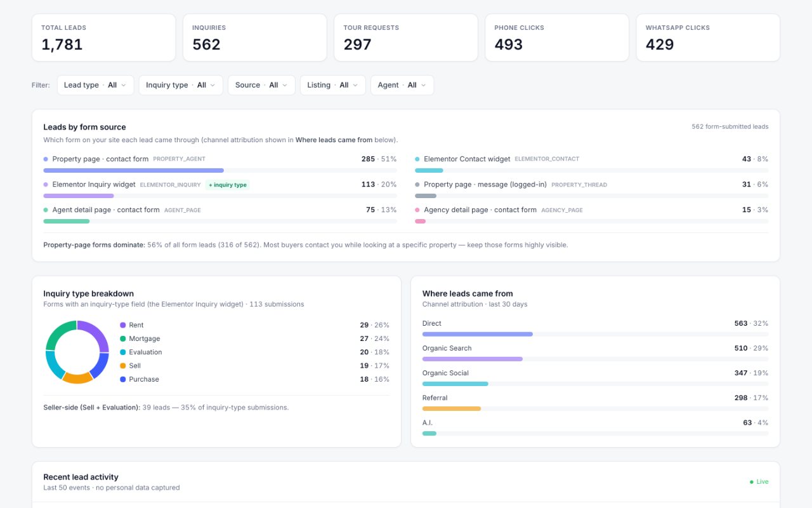Click the Evaluation legend color dot
Image resolution: width=812 pixels, height=508 pixels.
coord(122,352)
